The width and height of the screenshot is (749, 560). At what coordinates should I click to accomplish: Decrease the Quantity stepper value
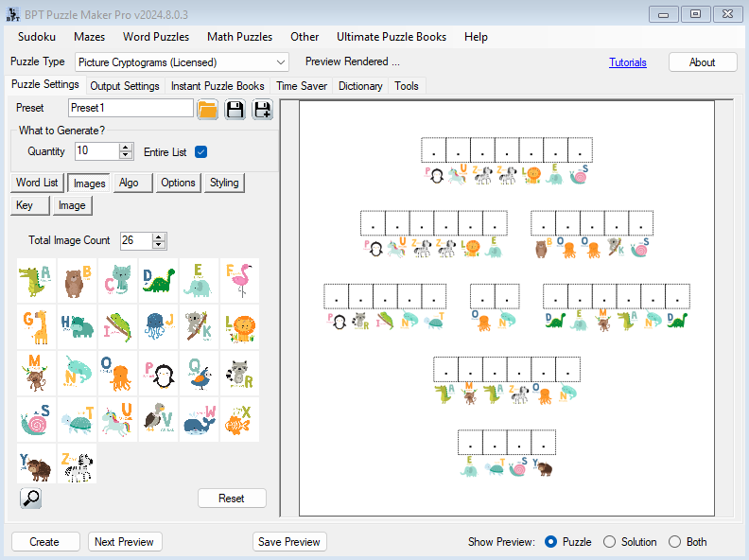(x=126, y=155)
